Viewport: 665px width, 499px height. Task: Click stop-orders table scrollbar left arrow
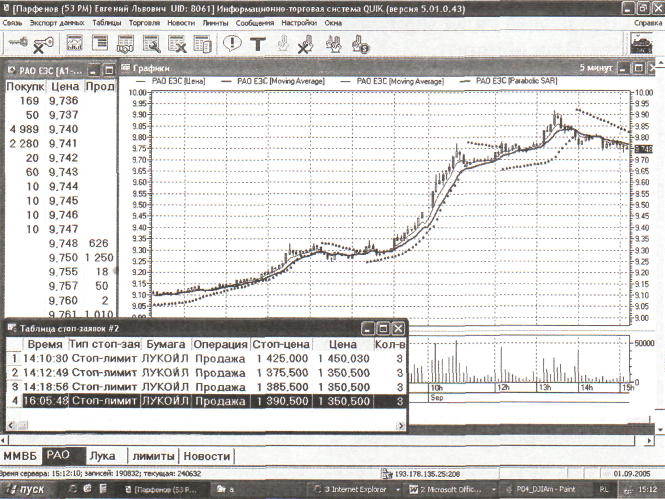pos(11,425)
